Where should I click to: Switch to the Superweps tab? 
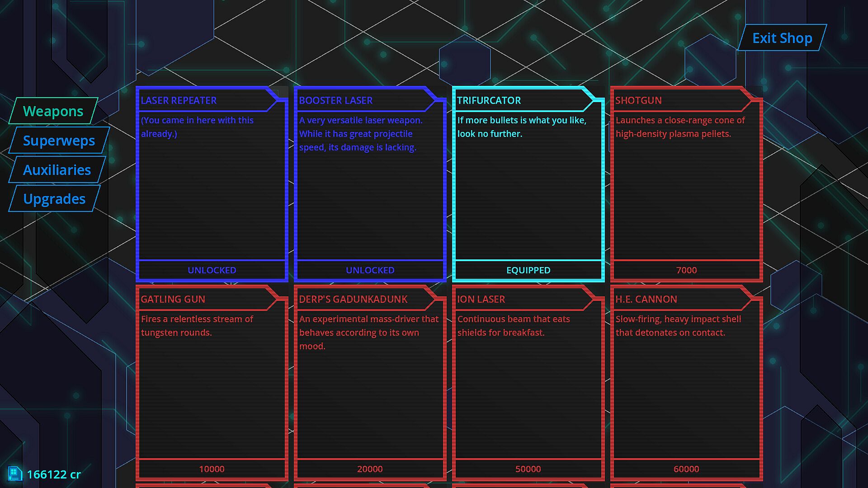coord(59,141)
